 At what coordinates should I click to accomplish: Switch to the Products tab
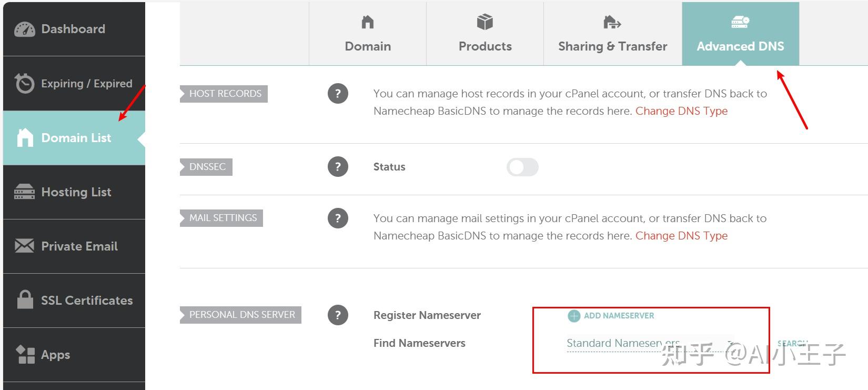[x=485, y=34]
